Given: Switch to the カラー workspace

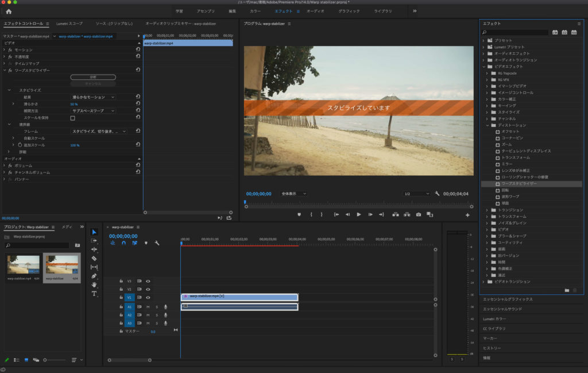Looking at the screenshot, I should click(x=255, y=11).
